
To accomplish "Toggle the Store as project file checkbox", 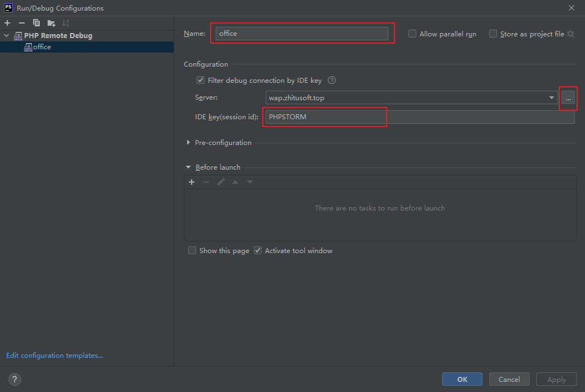I will pyautogui.click(x=493, y=34).
